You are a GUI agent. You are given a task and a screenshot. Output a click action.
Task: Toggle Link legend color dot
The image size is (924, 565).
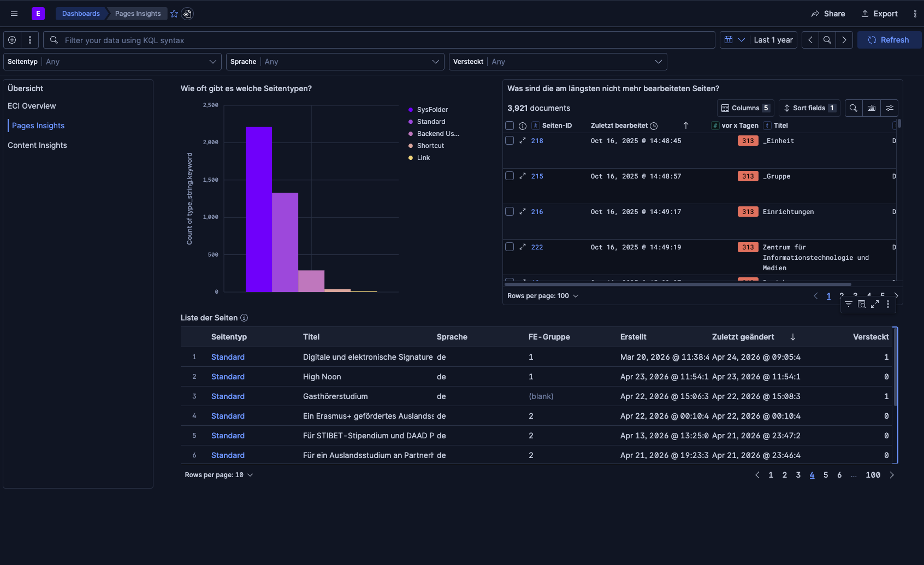(411, 158)
